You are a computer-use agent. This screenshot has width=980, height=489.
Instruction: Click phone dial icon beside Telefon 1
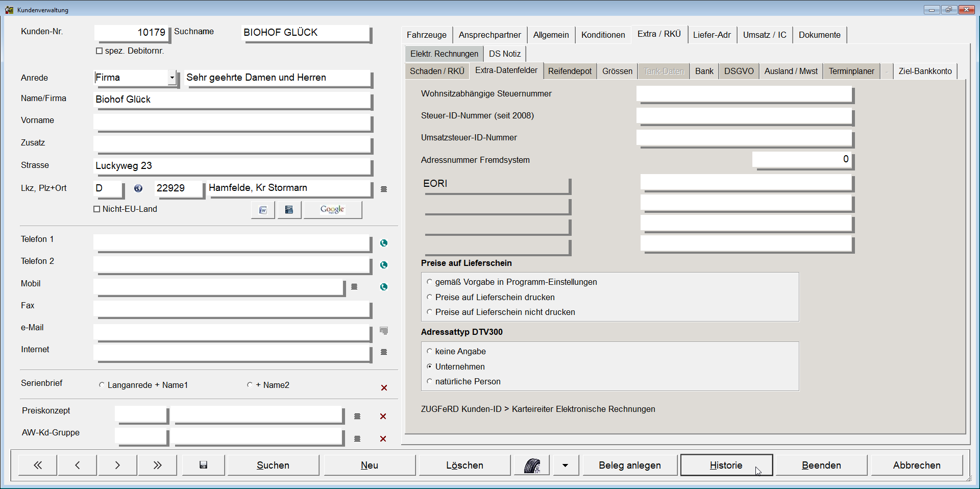point(384,243)
